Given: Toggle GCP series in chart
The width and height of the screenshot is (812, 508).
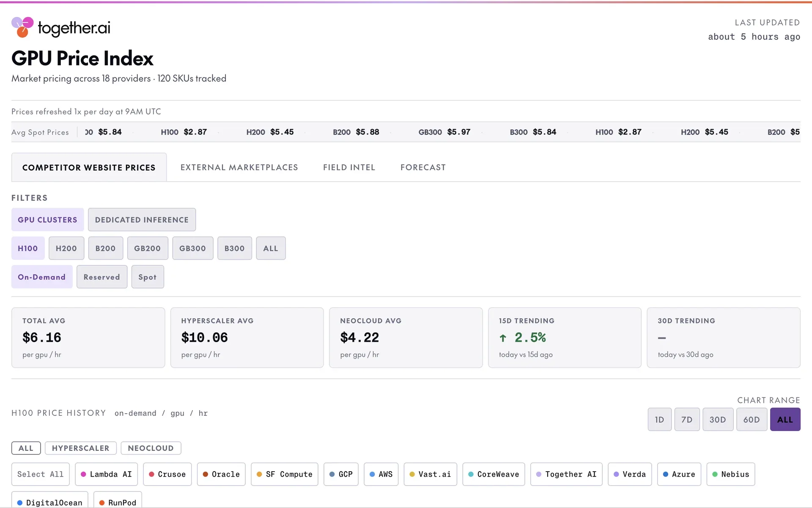Looking at the screenshot, I should (341, 474).
